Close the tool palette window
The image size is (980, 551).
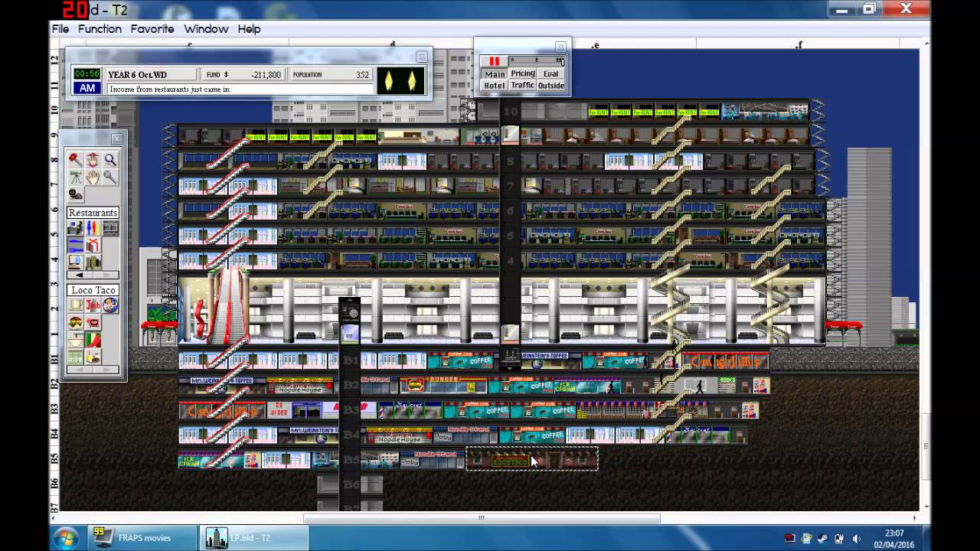tap(117, 139)
